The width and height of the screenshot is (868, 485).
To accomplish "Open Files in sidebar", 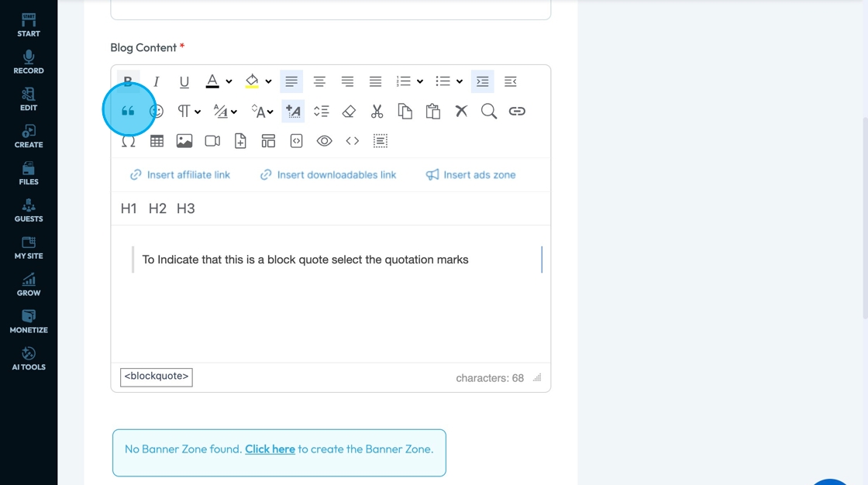I will coord(29,174).
